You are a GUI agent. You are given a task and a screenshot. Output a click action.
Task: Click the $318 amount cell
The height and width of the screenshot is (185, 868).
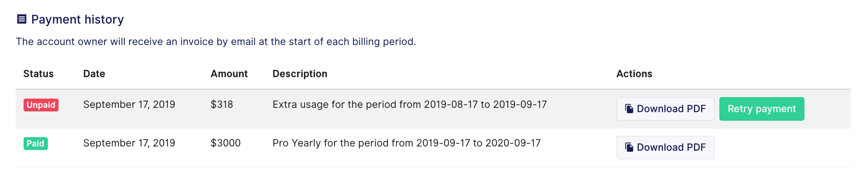click(222, 105)
